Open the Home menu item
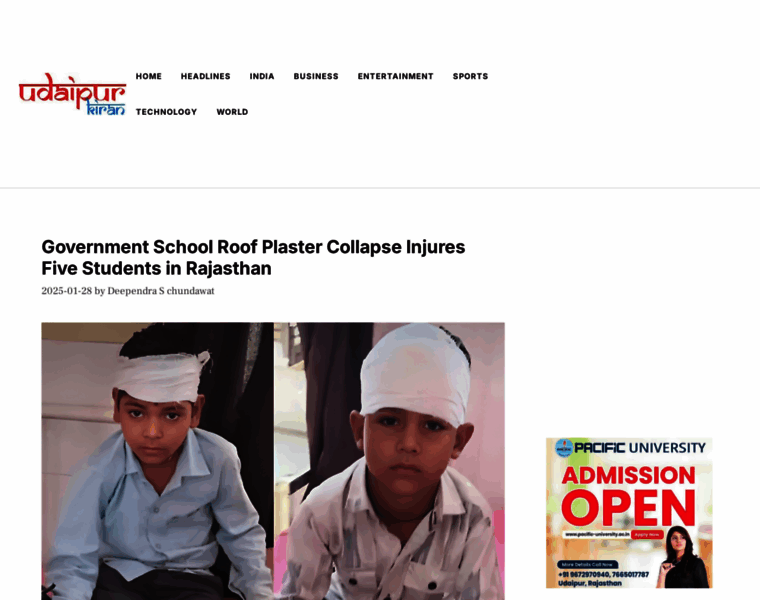The width and height of the screenshot is (760, 600). pos(149,76)
